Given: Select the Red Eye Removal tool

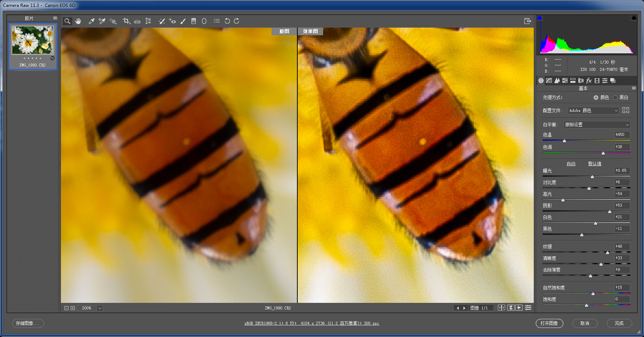Looking at the screenshot, I should pyautogui.click(x=172, y=21).
